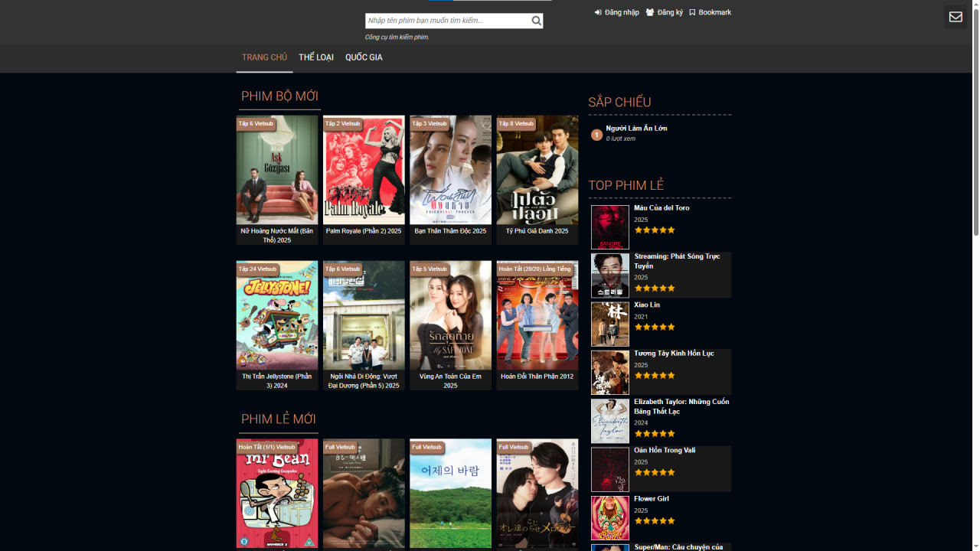980x551 pixels.
Task: Open the Thể Loại menu
Action: (316, 57)
